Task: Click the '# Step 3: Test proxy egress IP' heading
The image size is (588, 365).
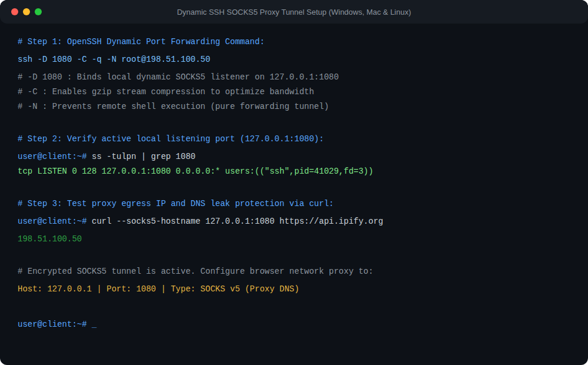Action: (175, 204)
